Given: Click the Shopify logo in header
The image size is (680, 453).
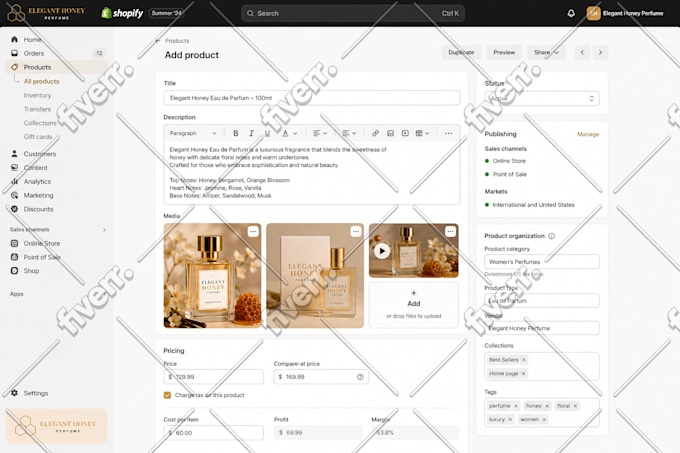Looking at the screenshot, I should tap(122, 13).
